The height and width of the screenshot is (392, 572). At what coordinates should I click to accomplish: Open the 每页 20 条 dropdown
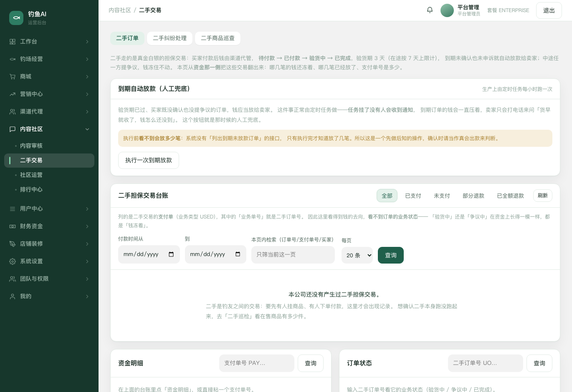[357, 255]
